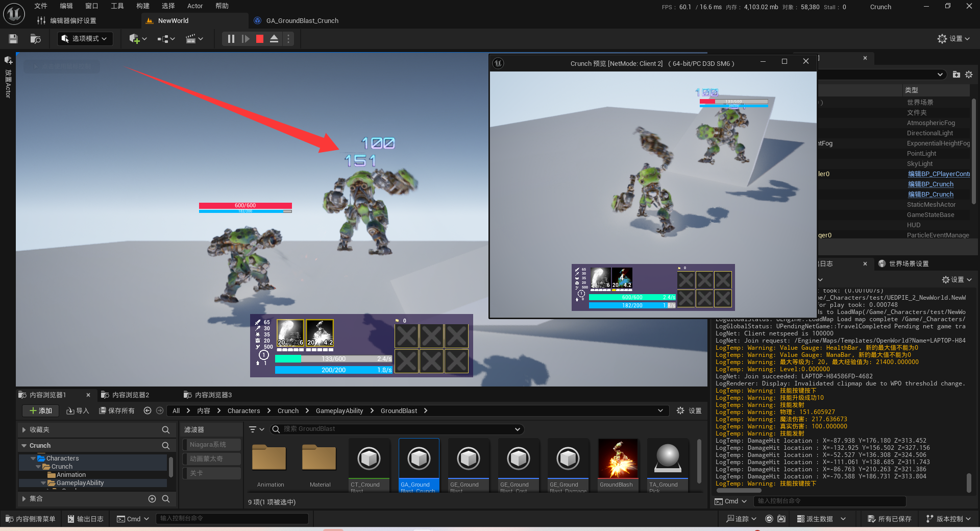Select the Animation folder in tree
980x531 pixels.
(71, 475)
